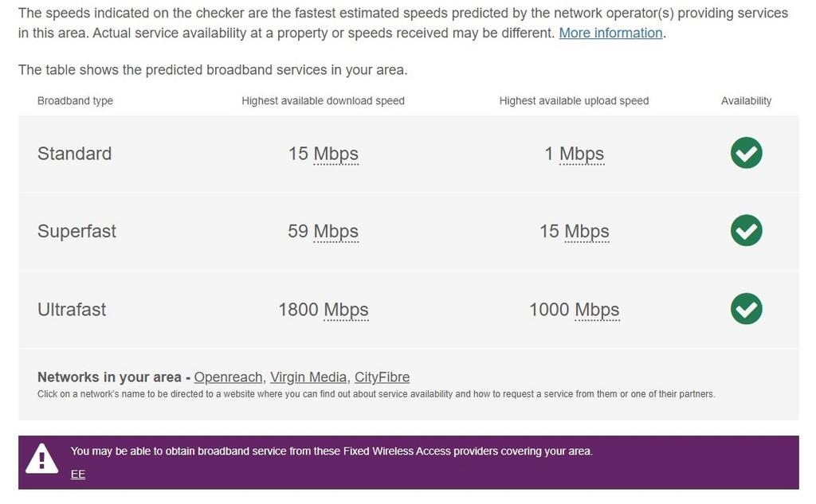
Task: Click Mbps abbreviation beside 15 upload speed
Action: click(586, 232)
